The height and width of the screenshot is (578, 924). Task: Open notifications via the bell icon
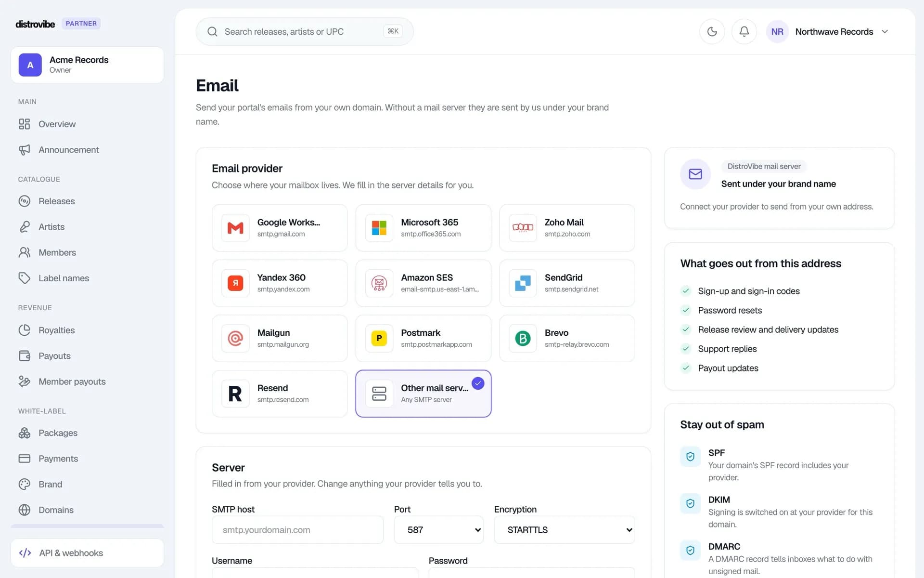[744, 32]
